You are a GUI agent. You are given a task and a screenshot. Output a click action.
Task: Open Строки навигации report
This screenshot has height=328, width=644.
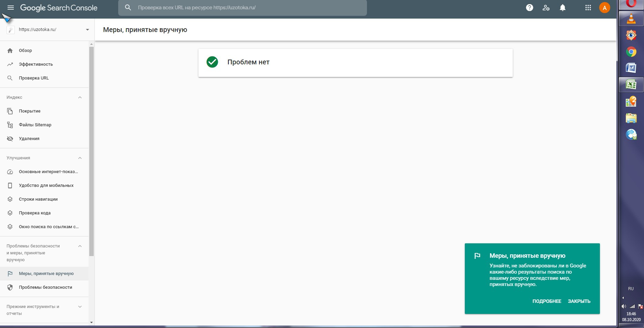[44, 199]
